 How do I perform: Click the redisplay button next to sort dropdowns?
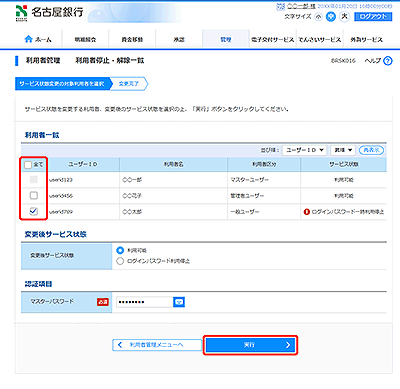pyautogui.click(x=371, y=150)
